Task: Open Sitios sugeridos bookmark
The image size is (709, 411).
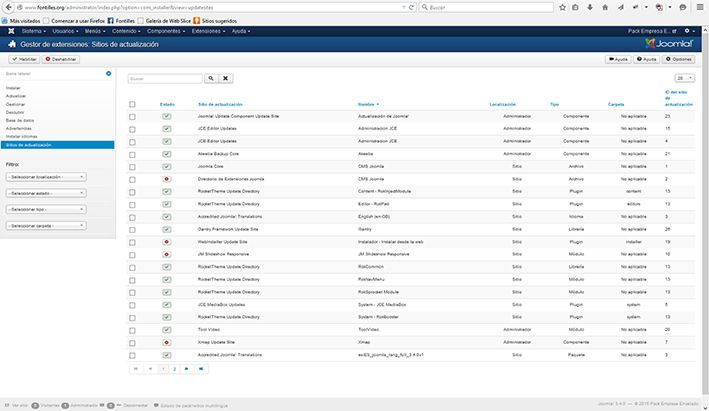Action: (x=215, y=21)
